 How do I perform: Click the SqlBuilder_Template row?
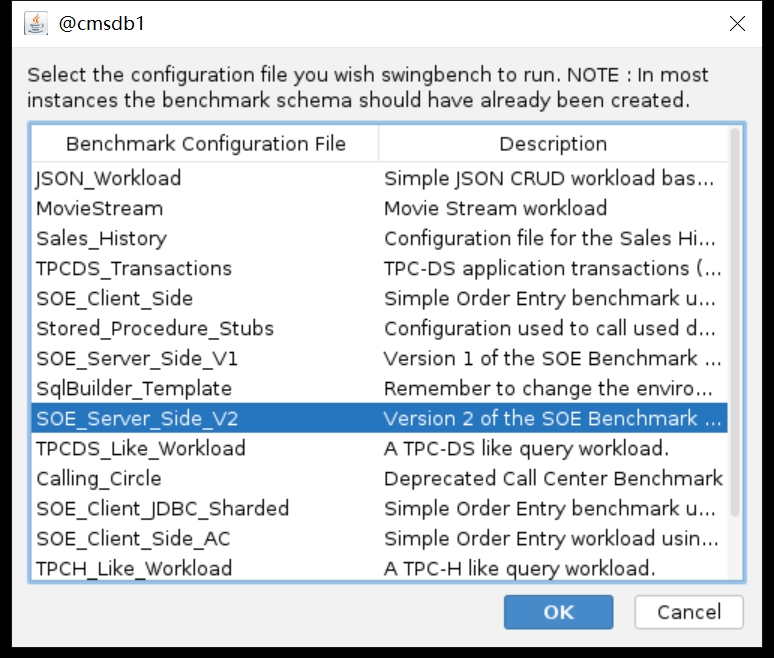(133, 389)
